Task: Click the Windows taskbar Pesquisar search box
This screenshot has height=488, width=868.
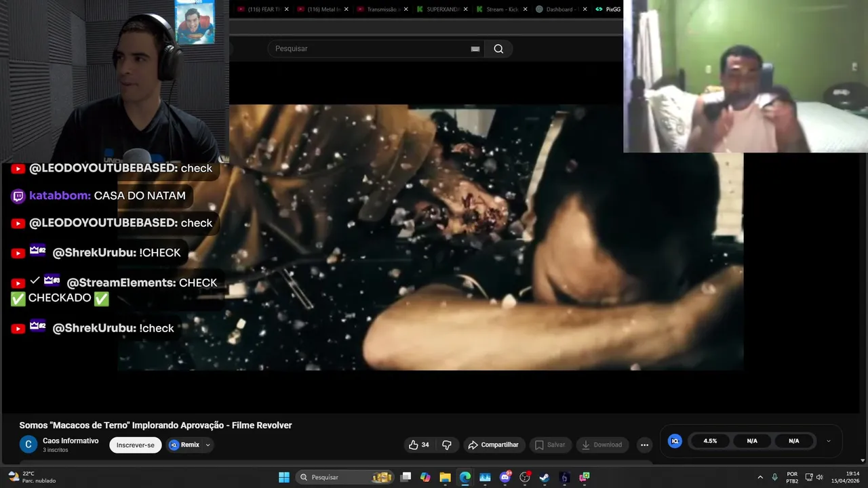Action: 345,477
